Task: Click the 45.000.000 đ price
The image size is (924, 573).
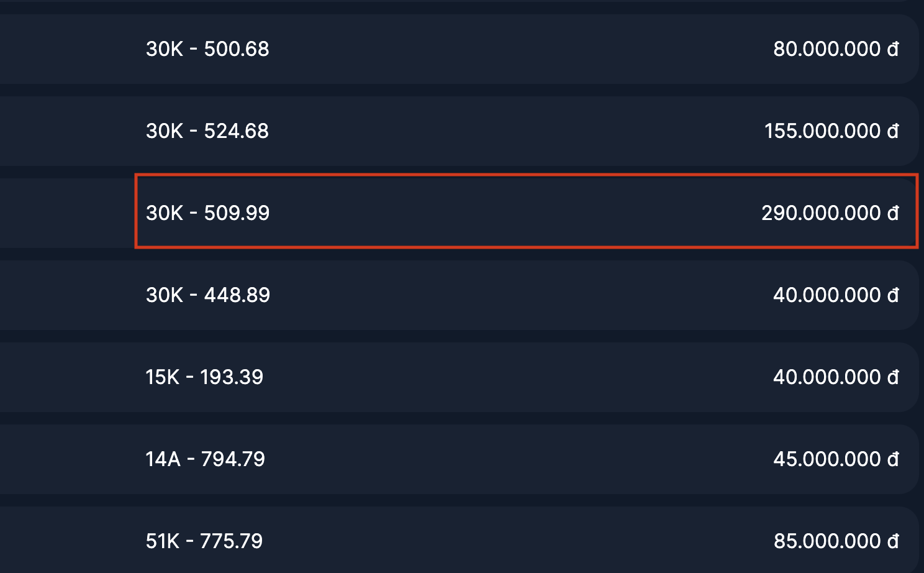Action: coord(836,459)
